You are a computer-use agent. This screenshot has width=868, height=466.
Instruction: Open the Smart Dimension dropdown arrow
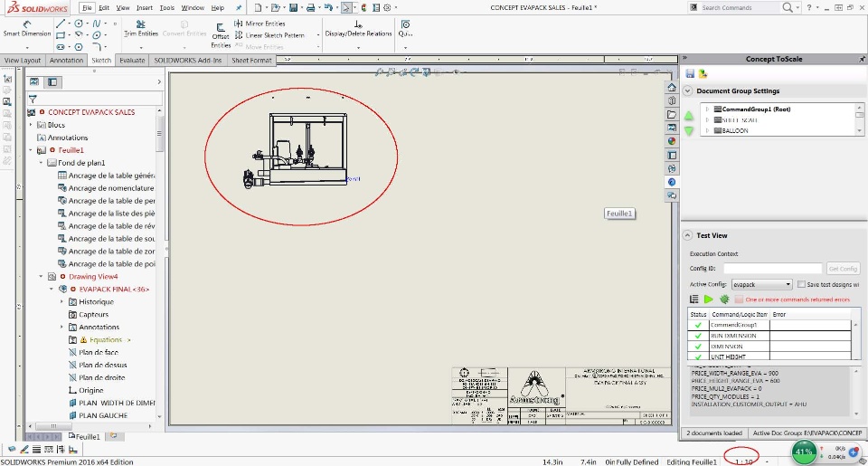click(x=26, y=47)
